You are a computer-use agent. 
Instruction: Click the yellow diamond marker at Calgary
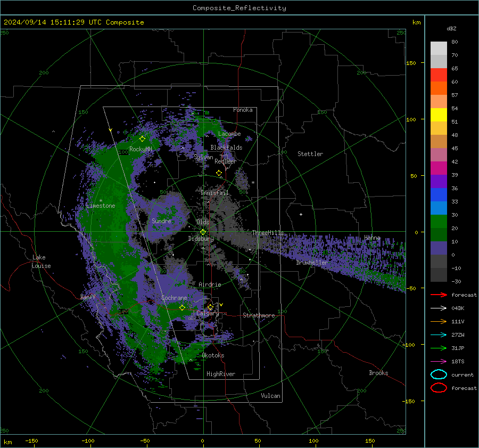click(x=210, y=307)
